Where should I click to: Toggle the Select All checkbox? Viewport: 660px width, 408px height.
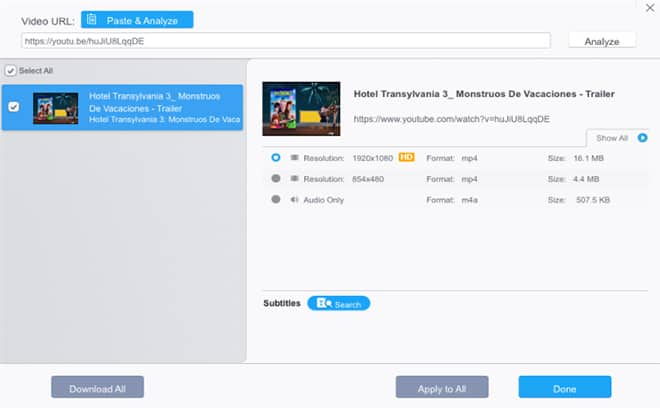[x=11, y=70]
